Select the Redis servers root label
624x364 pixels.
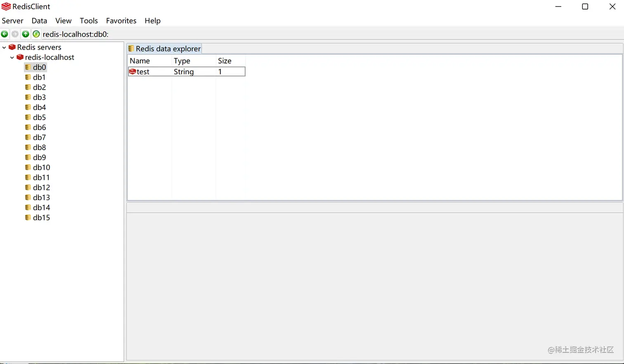click(x=39, y=47)
